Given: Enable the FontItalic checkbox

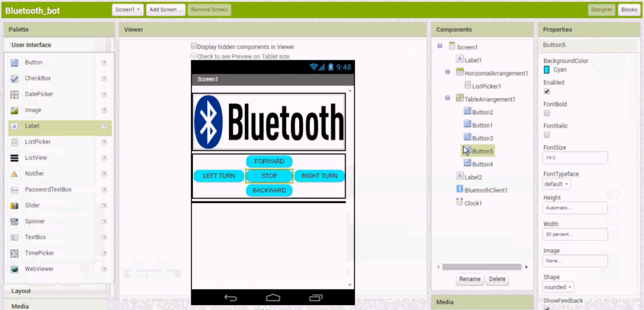Looking at the screenshot, I should (547, 135).
